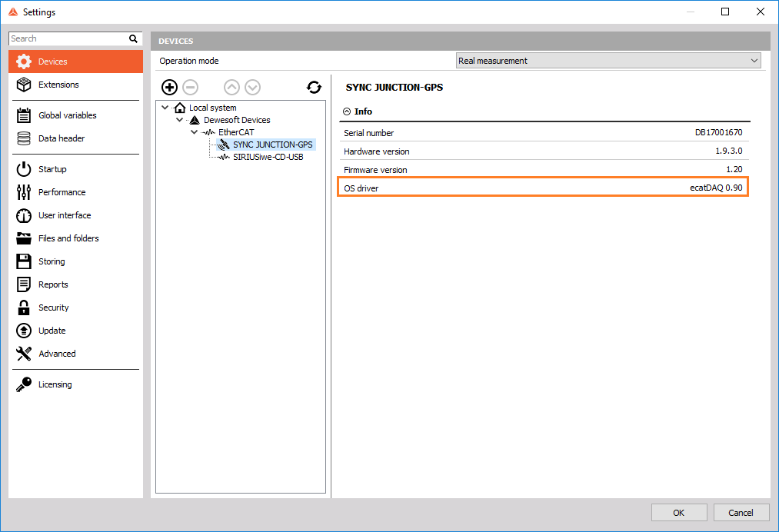Click the SYNC JUNCTION-GPS satellite icon

[x=225, y=145]
